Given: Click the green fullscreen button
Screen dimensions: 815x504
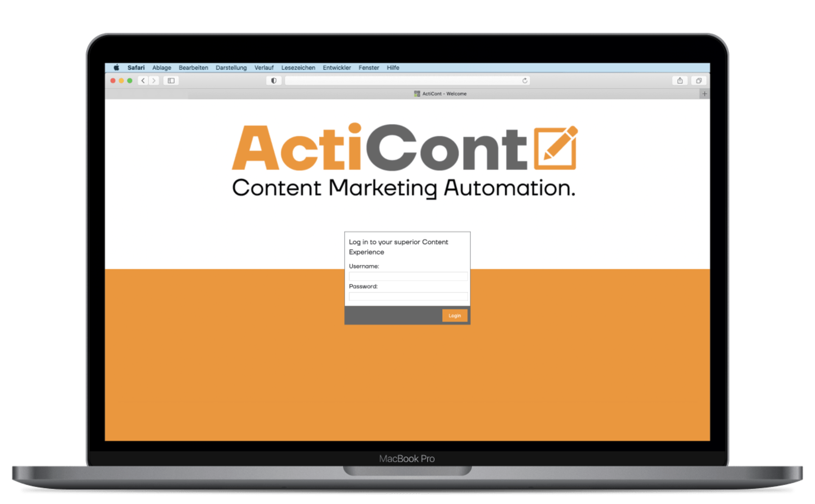Looking at the screenshot, I should coord(130,81).
